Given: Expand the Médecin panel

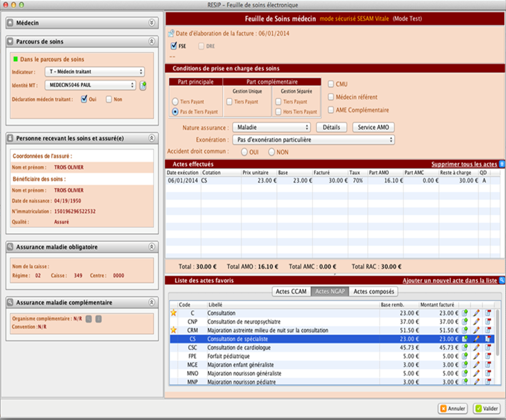Looking at the screenshot, I should coord(151,23).
